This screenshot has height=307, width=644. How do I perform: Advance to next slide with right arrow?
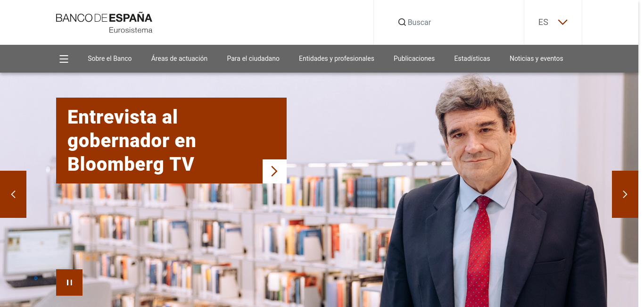tap(625, 194)
